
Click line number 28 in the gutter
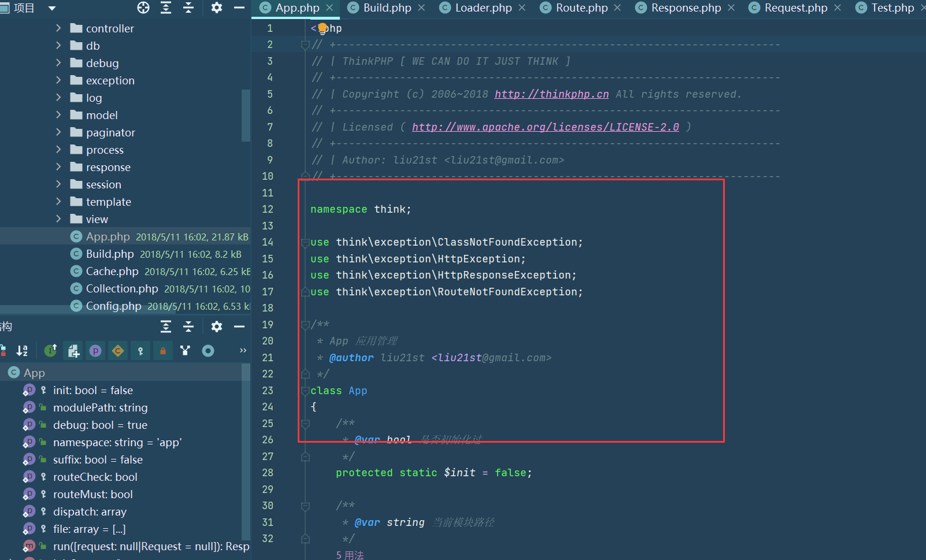click(268, 473)
